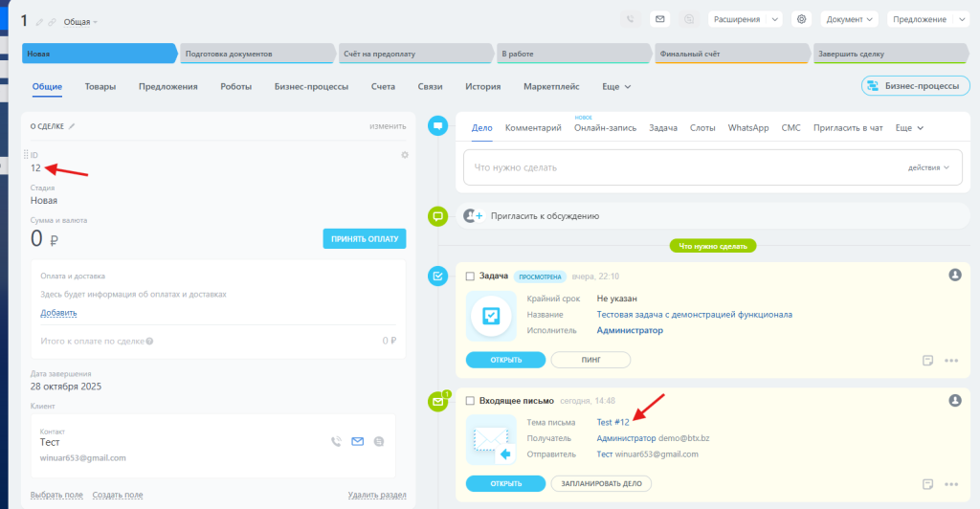Click the gear icon beside the ID field
Image resolution: width=980 pixels, height=509 pixels.
point(405,155)
